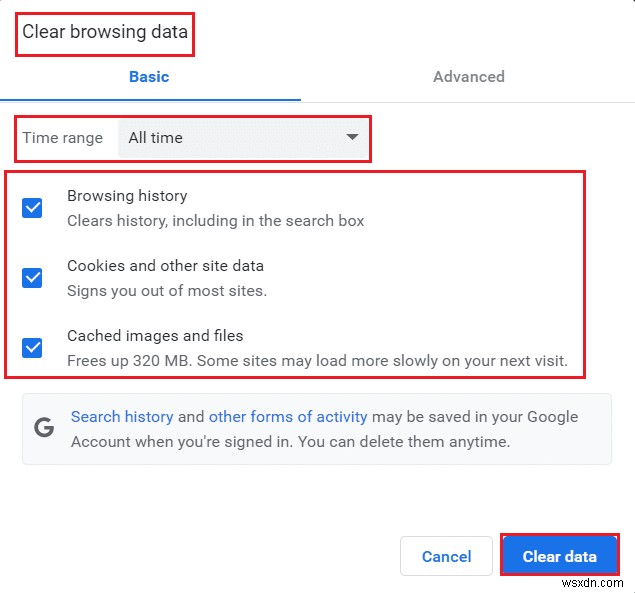635x593 pixels.
Task: Click the Cancel button
Action: pos(446,556)
